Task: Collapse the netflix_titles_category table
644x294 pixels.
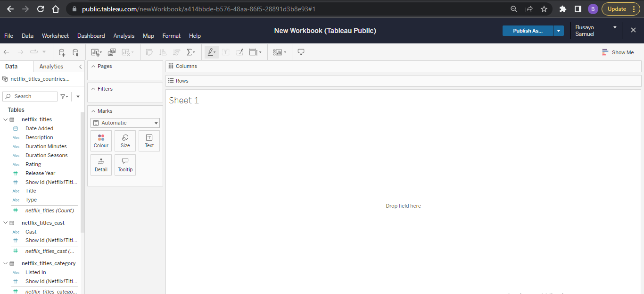Action: (x=5, y=263)
